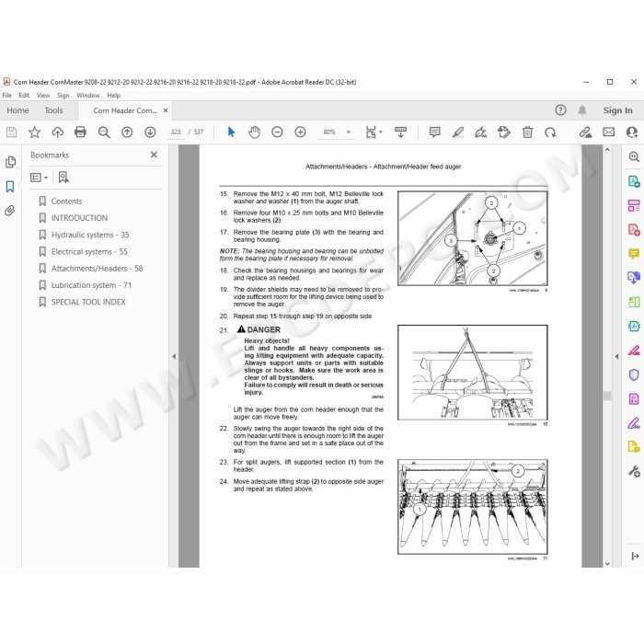Screen dimensions: 644x644
Task: Open Electrical systems - 55 bookmark
Action: pyautogui.click(x=89, y=252)
